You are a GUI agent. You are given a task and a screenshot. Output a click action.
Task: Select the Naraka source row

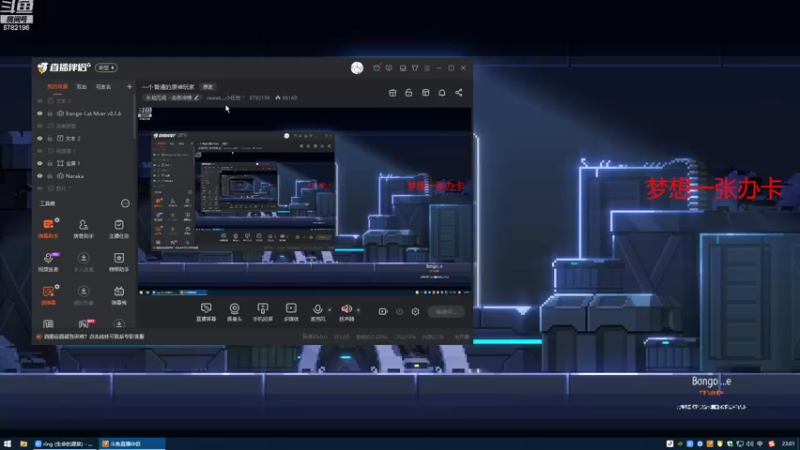point(85,176)
